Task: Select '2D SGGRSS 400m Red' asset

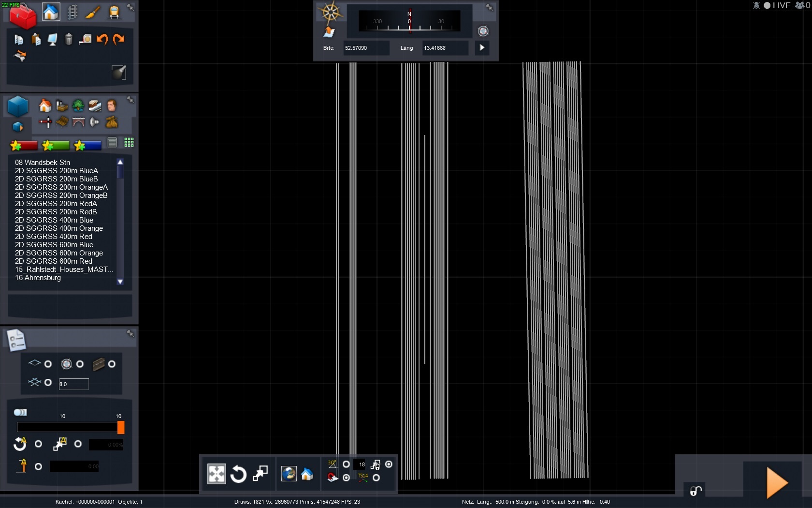Action: pyautogui.click(x=54, y=237)
